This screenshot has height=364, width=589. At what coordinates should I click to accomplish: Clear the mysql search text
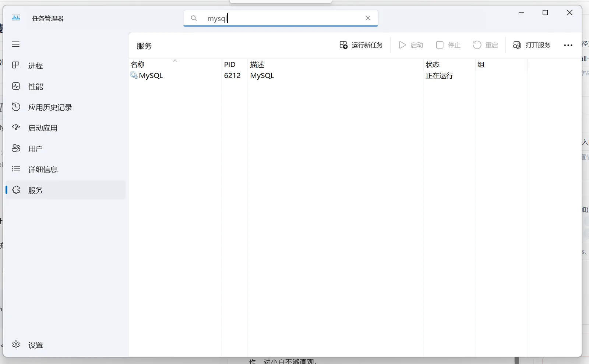pos(368,18)
